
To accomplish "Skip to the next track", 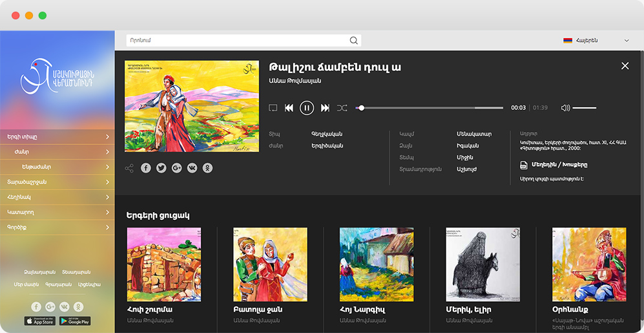I will [x=325, y=108].
